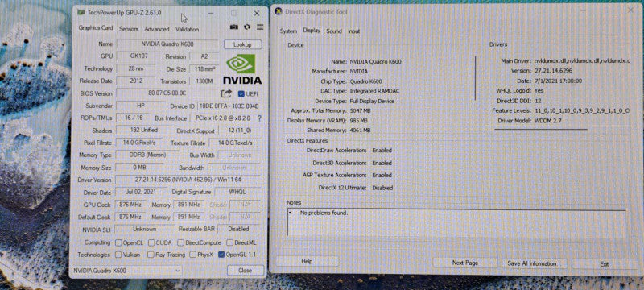Open the Display tab in DirectX Diagnostic
644x290 pixels.
312,31
